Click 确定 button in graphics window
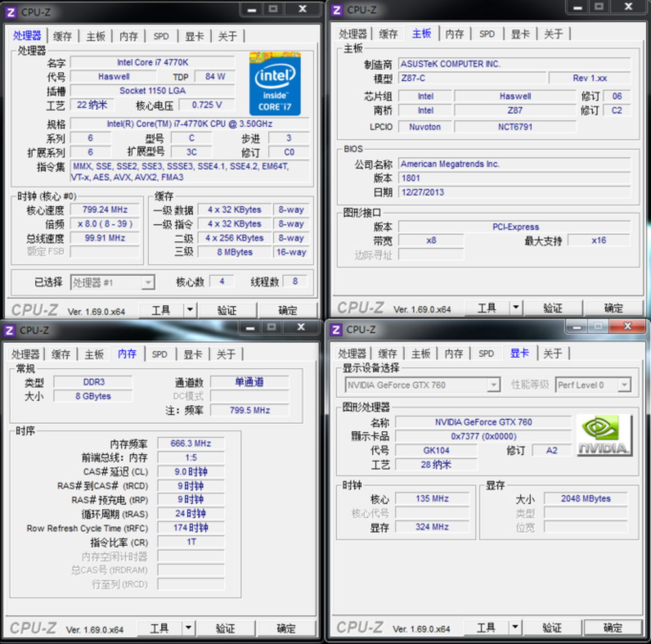The image size is (651, 644). coord(613,627)
